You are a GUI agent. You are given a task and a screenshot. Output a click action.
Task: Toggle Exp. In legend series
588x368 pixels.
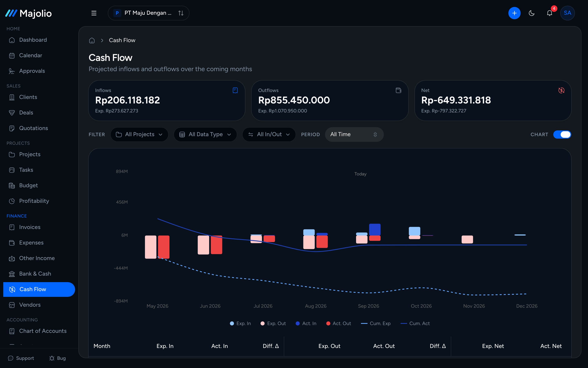[240, 323]
